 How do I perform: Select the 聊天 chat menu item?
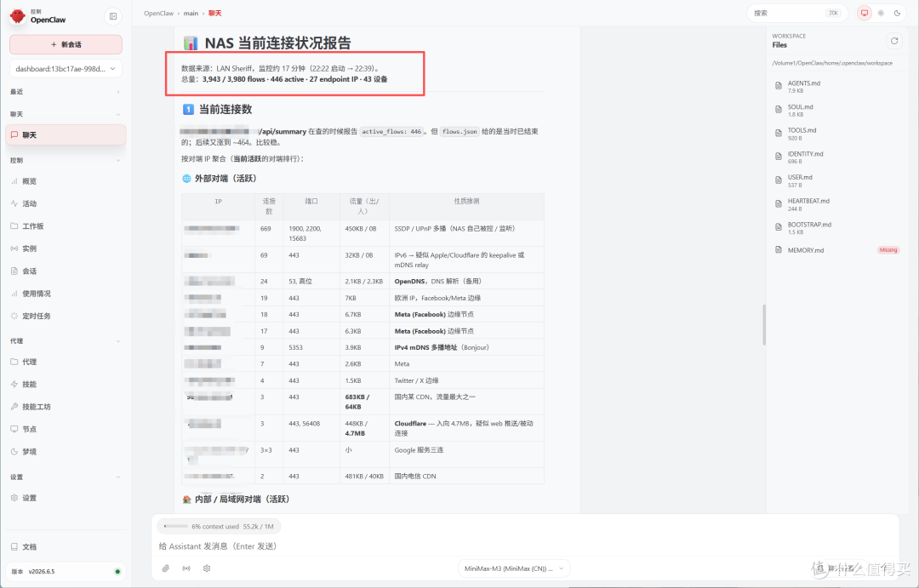66,134
